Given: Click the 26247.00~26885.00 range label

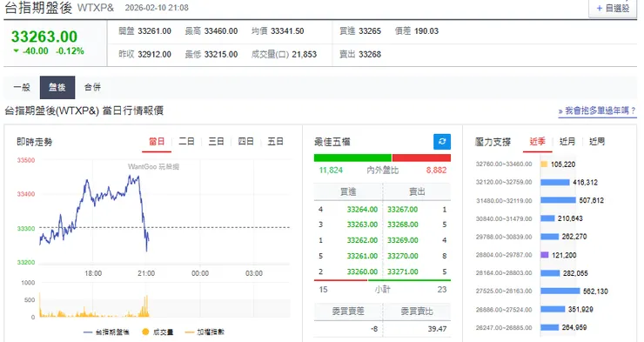Looking at the screenshot, I should [x=504, y=327].
